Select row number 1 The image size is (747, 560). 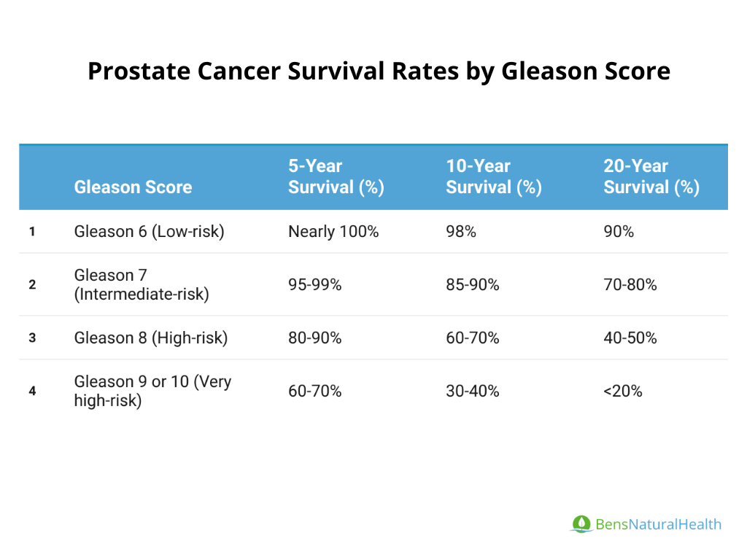(x=32, y=232)
